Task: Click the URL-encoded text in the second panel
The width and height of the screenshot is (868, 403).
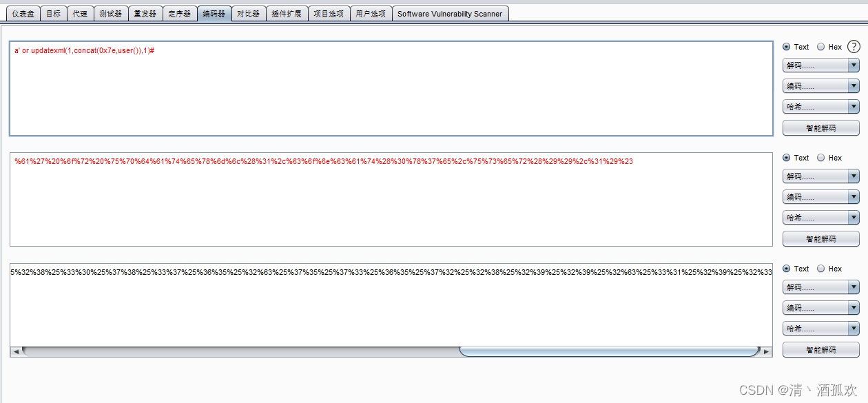Action: point(323,161)
